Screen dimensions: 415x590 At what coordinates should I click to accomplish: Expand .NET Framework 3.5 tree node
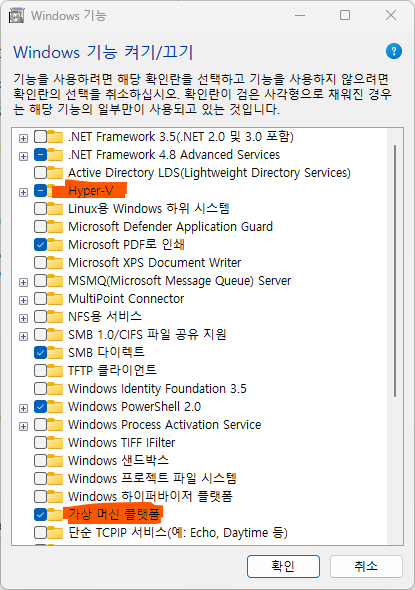[23, 138]
